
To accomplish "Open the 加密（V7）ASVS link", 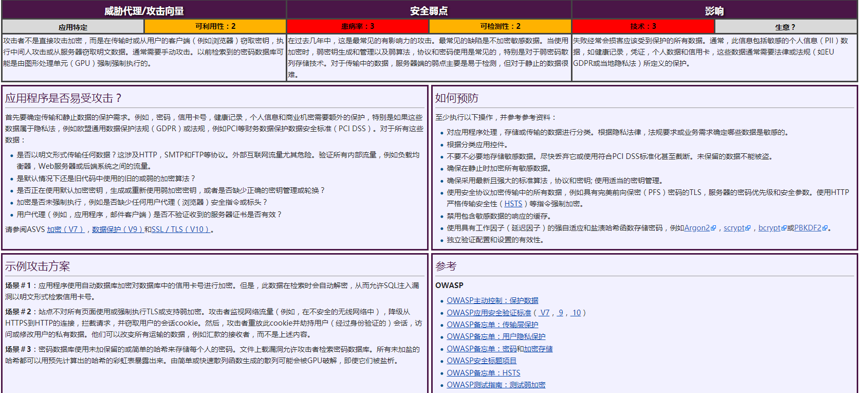I will coord(65,229).
